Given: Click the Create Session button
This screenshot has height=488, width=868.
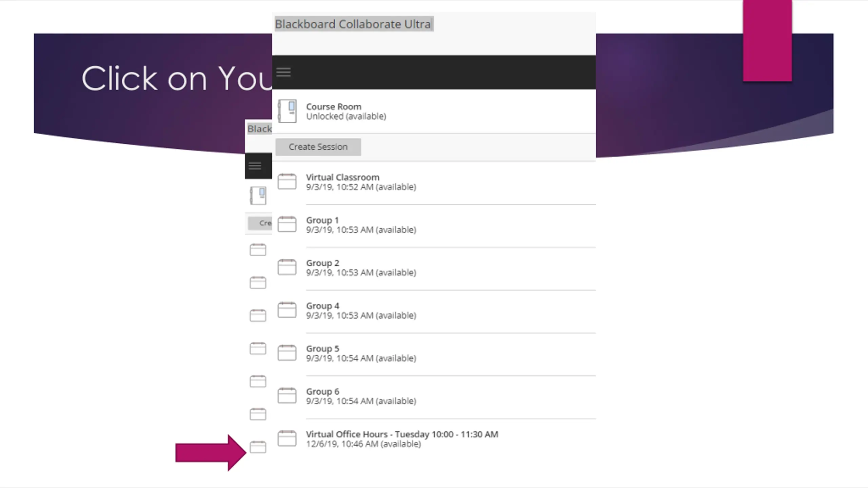Looking at the screenshot, I should (x=318, y=147).
